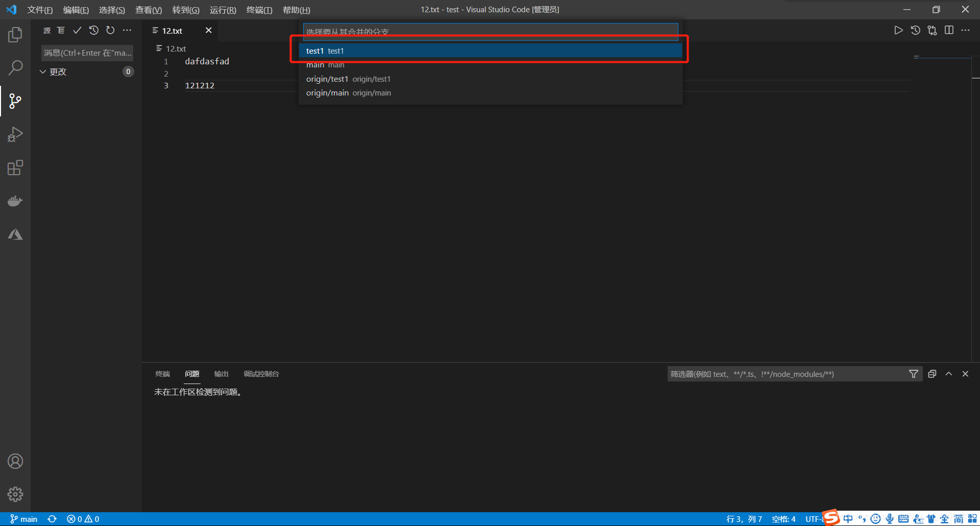Select origin/main branch in picker
The image size is (980, 526).
pos(491,92)
